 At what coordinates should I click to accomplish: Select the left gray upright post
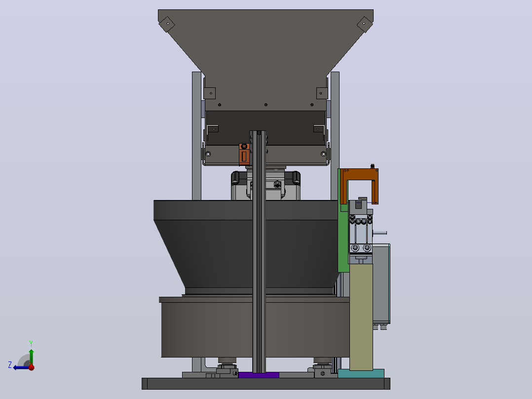click(x=196, y=136)
